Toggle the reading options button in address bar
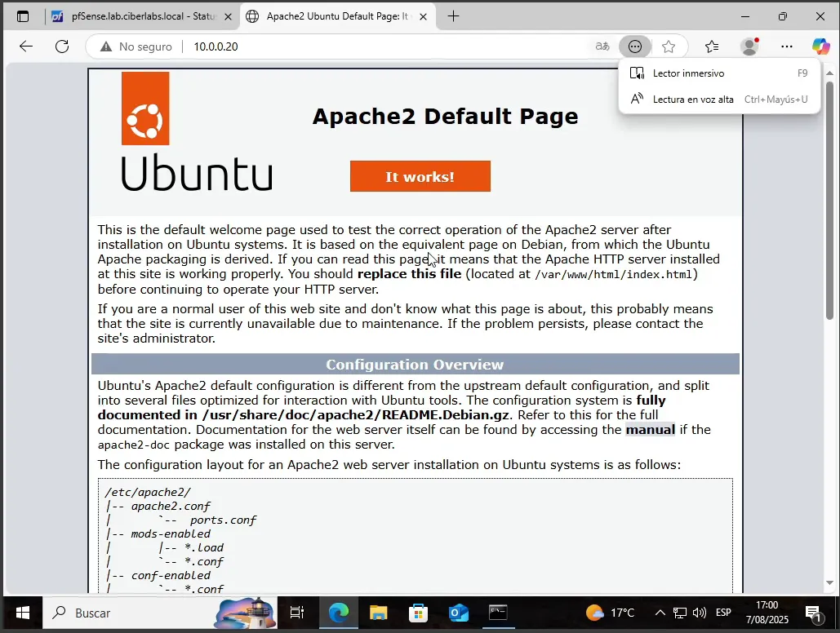 coord(635,46)
